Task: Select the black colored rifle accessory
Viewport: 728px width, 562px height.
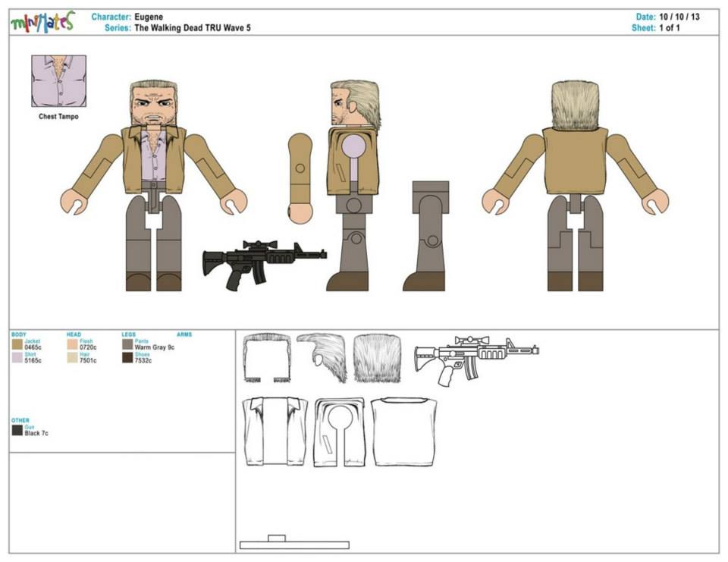Action: point(265,264)
